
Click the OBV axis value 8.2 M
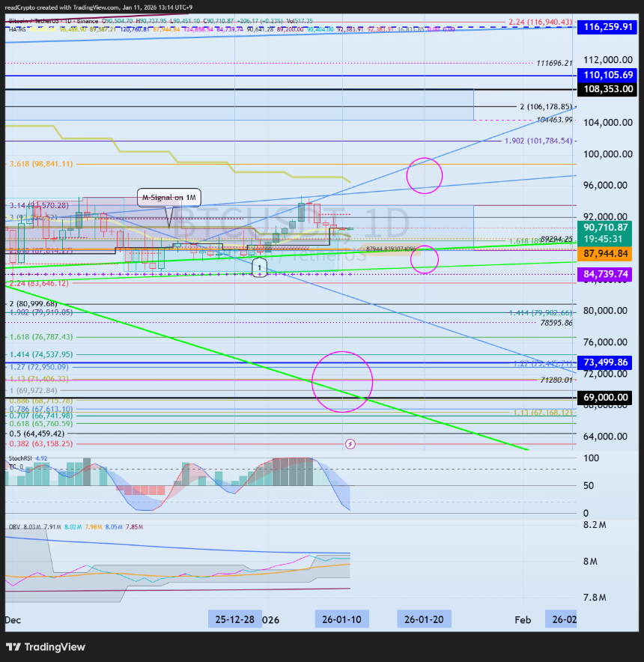(594, 525)
